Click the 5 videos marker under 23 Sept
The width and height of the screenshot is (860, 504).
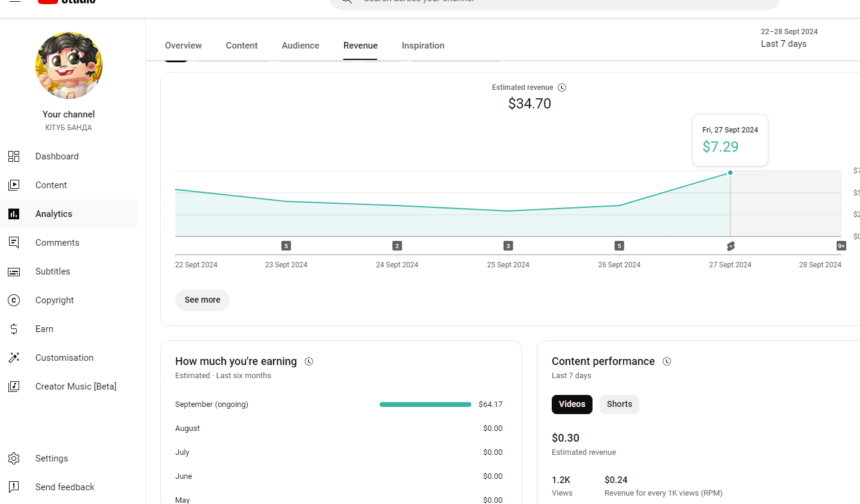pyautogui.click(x=286, y=246)
